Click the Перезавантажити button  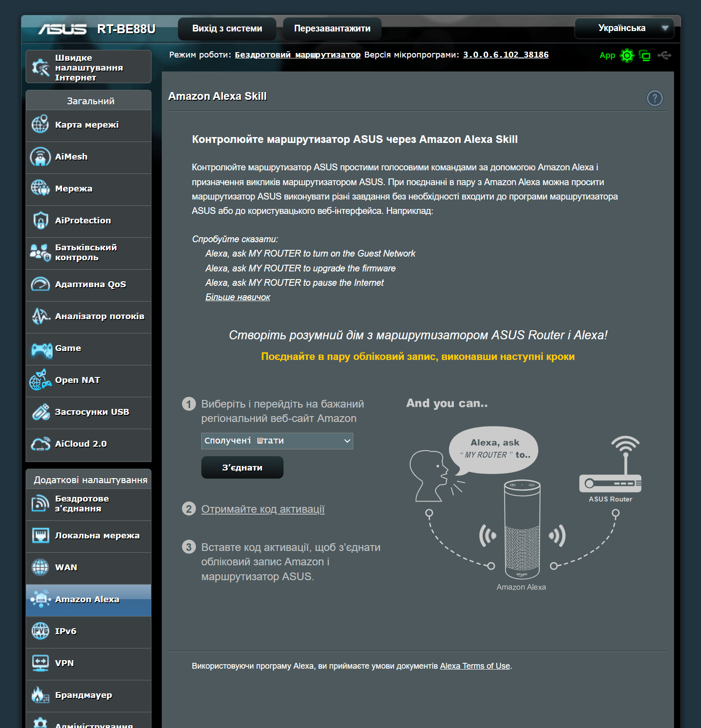(x=332, y=28)
